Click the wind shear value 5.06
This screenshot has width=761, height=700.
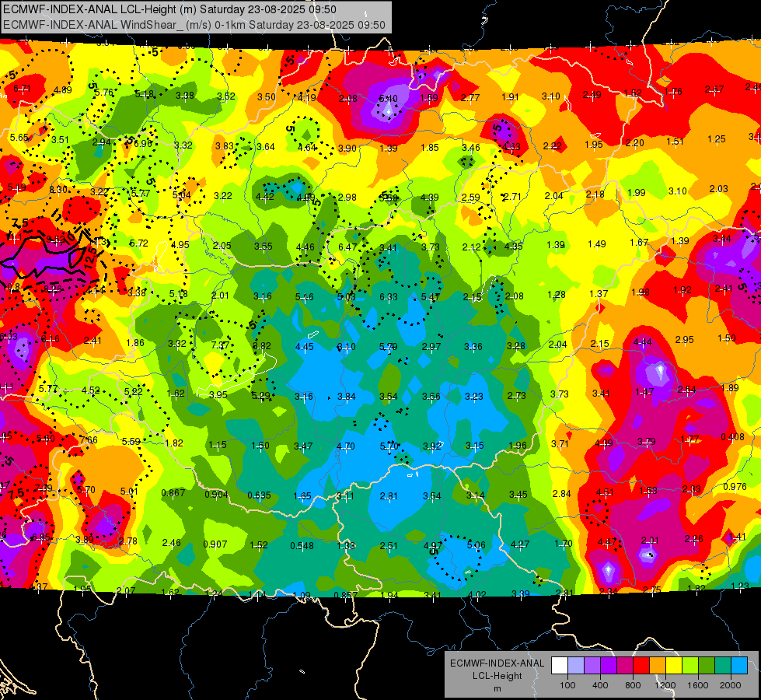pos(476,545)
